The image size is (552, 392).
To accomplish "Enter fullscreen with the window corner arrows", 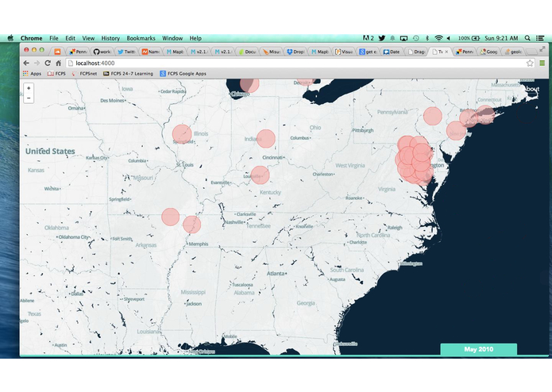I will [542, 49].
